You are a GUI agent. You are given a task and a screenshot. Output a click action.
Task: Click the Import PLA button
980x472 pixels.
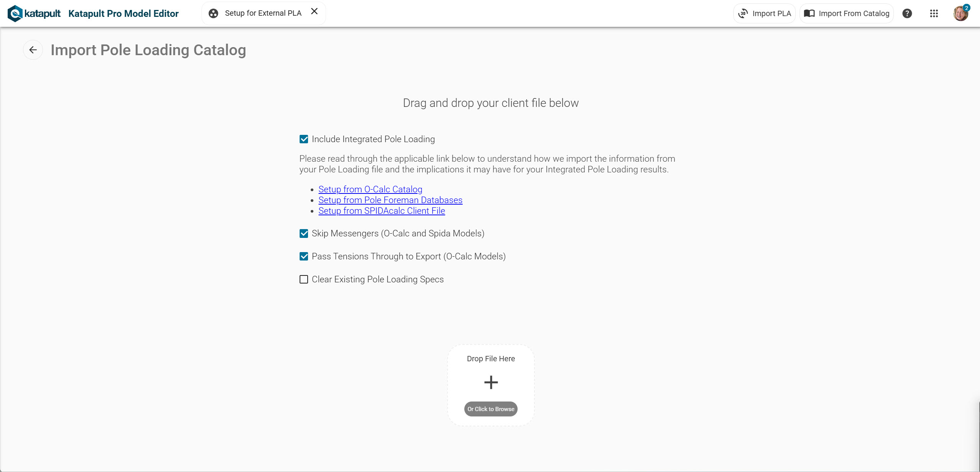pyautogui.click(x=764, y=13)
